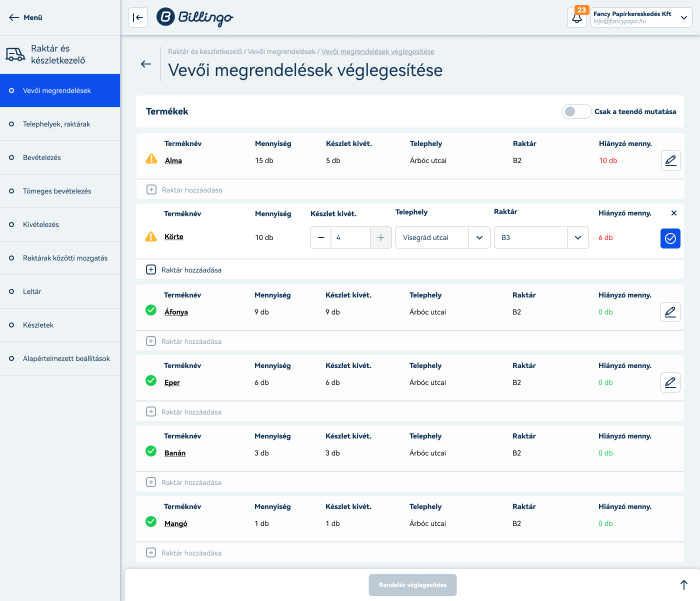The height and width of the screenshot is (601, 700).
Task: Select Tömeges bevételezés in the sidebar
Action: [60, 191]
